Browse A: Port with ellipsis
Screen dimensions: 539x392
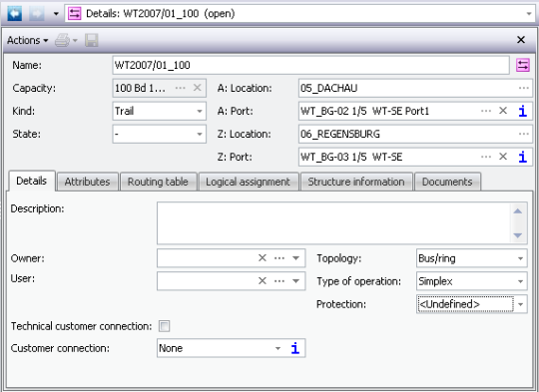click(486, 111)
